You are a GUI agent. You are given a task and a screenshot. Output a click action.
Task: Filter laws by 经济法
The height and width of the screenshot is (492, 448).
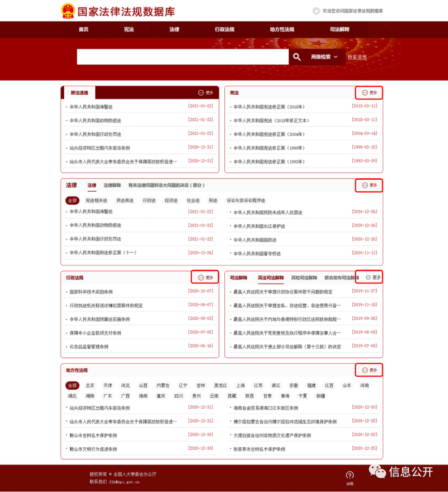click(x=171, y=201)
